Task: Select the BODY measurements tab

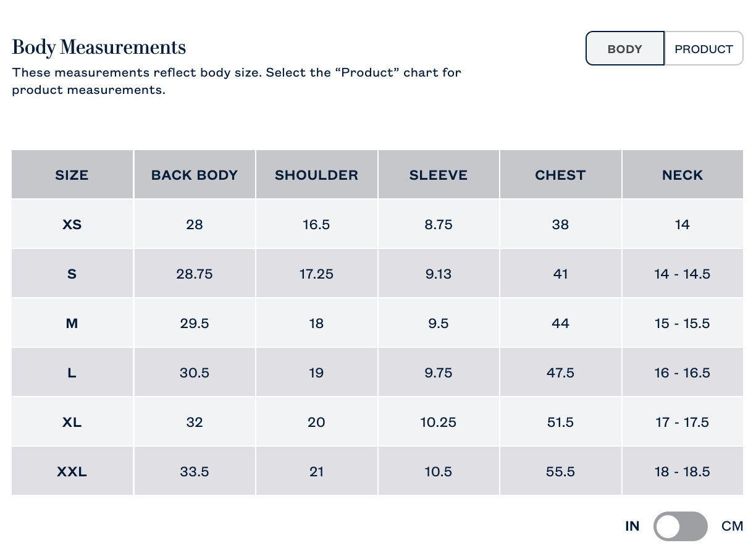Action: [x=624, y=49]
